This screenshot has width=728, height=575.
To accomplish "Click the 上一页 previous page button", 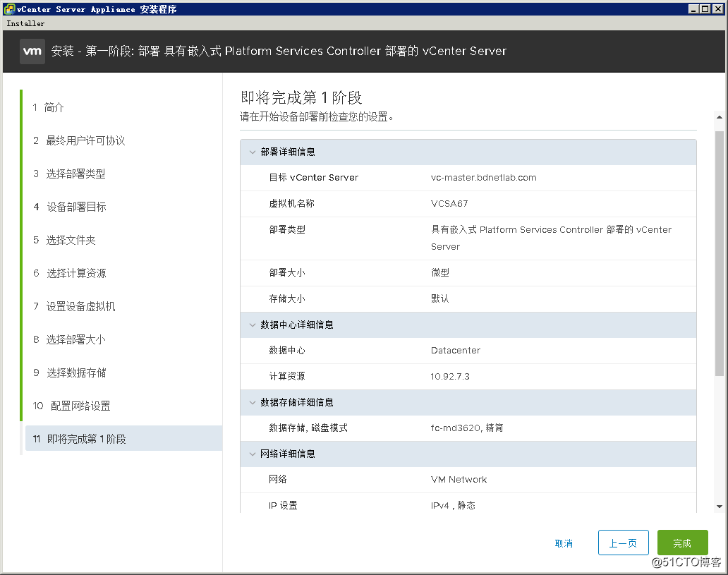I will coord(623,543).
